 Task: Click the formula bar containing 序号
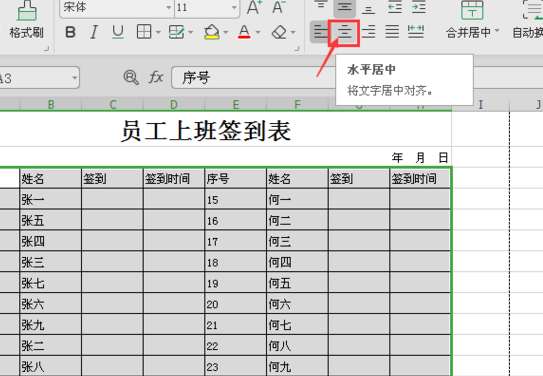click(253, 77)
